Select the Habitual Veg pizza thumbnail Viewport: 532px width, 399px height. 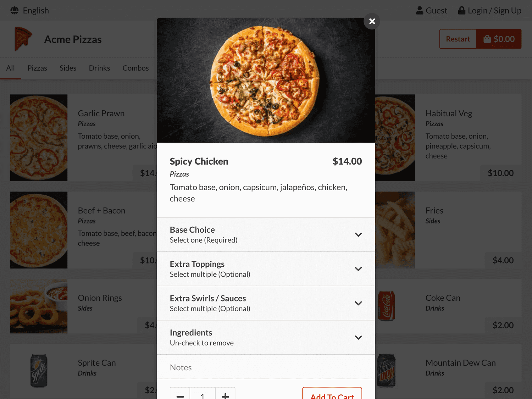pos(395,138)
